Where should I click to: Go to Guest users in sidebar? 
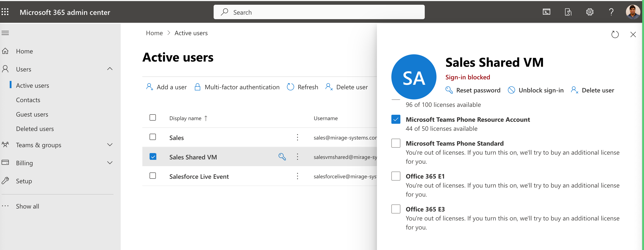point(32,114)
